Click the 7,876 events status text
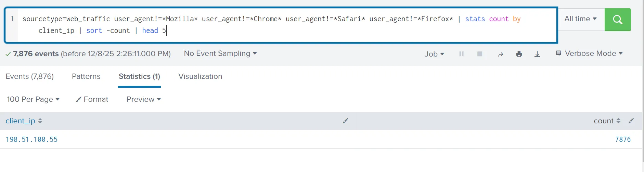Image resolution: width=644 pixels, height=172 pixels. [36, 54]
